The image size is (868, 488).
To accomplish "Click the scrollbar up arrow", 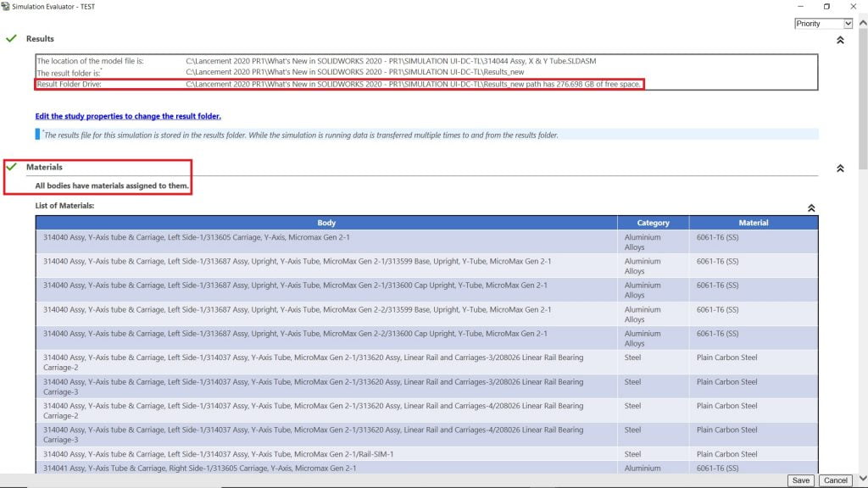I will 862,23.
